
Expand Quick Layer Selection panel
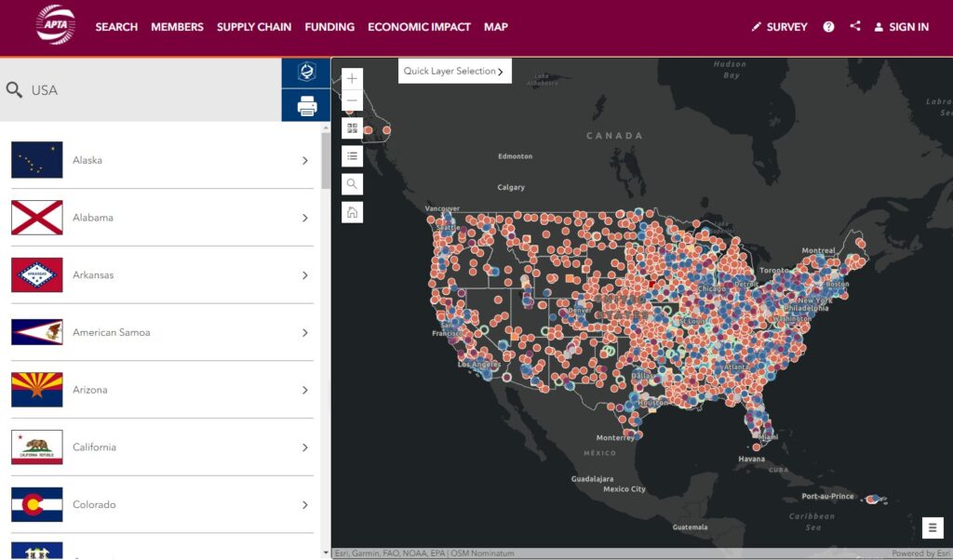454,72
